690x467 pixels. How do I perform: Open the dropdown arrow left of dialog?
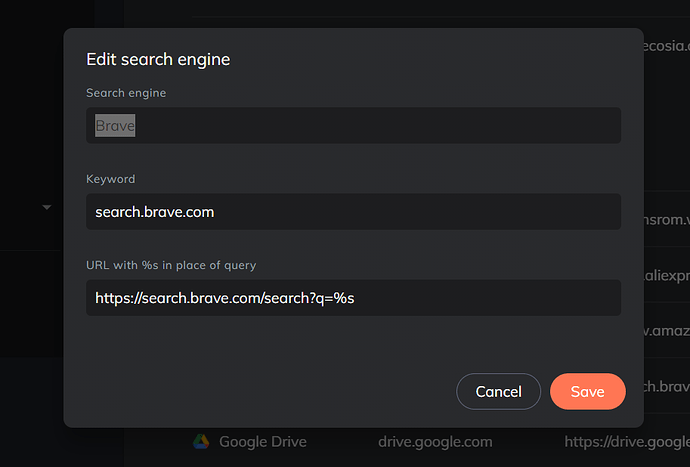(x=46, y=208)
